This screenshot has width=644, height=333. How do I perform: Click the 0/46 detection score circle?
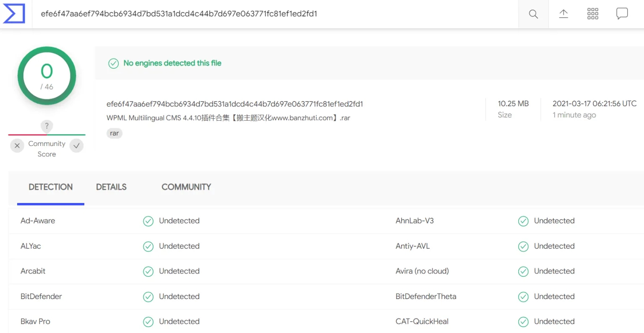(47, 76)
